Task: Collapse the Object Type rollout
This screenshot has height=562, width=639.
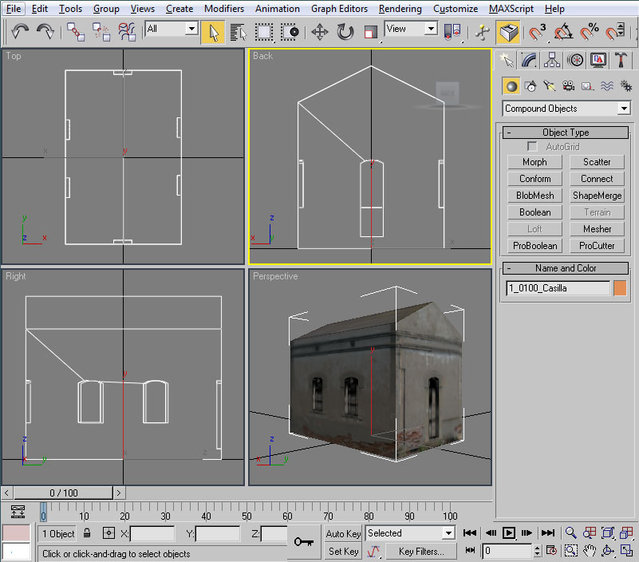Action: [x=566, y=132]
